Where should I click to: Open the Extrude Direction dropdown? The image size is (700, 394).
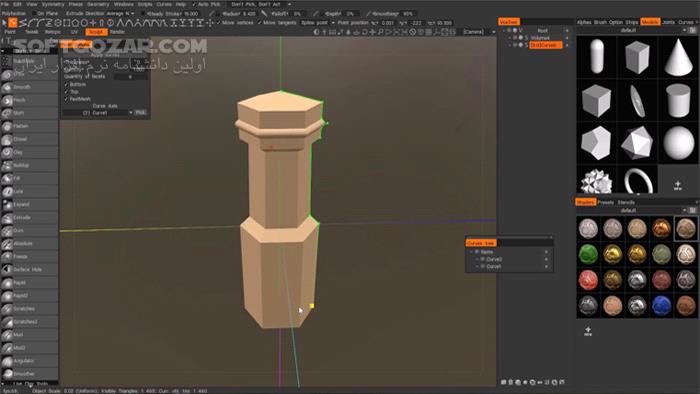click(x=120, y=13)
